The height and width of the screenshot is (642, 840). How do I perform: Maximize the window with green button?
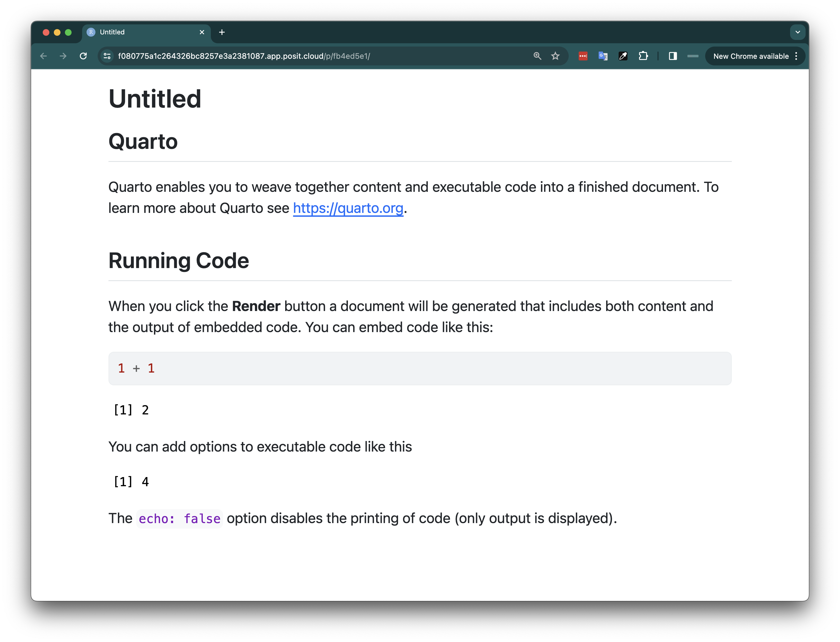click(x=68, y=32)
